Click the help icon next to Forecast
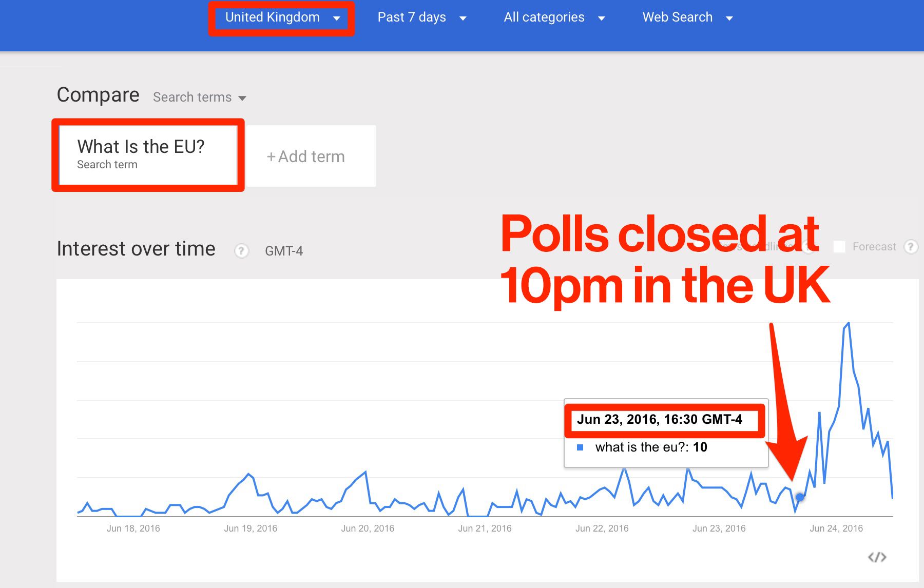The height and width of the screenshot is (588, 924). (x=911, y=247)
